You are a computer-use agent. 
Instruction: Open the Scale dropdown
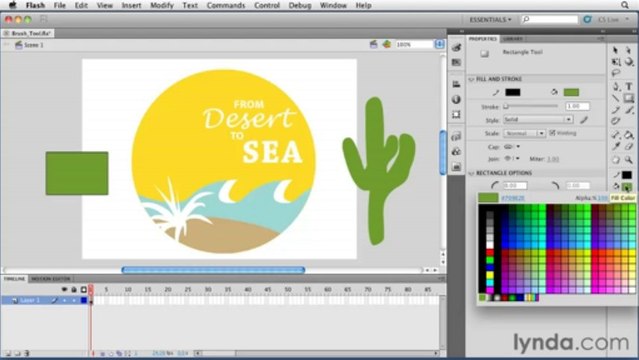[524, 133]
